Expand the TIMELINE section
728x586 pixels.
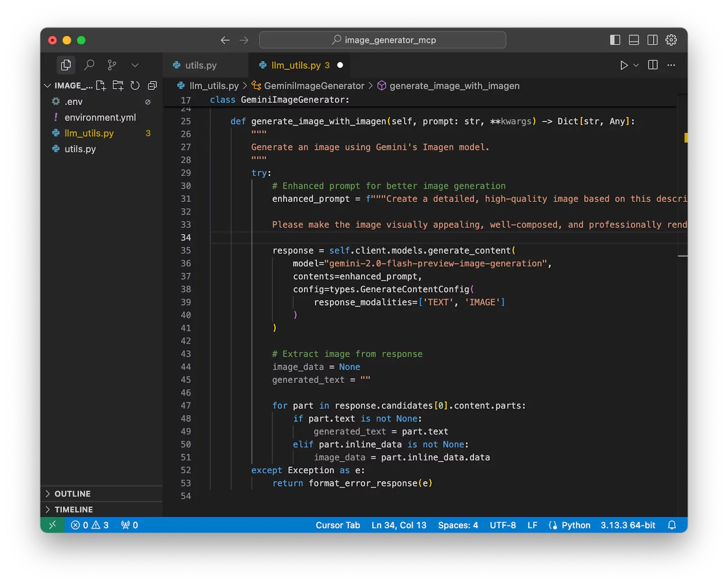click(101, 510)
